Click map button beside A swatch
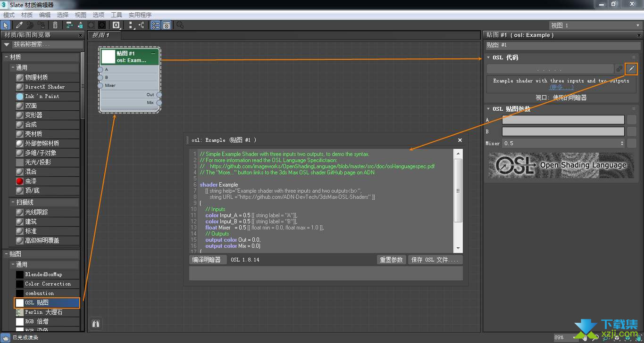644x343 pixels. click(631, 120)
